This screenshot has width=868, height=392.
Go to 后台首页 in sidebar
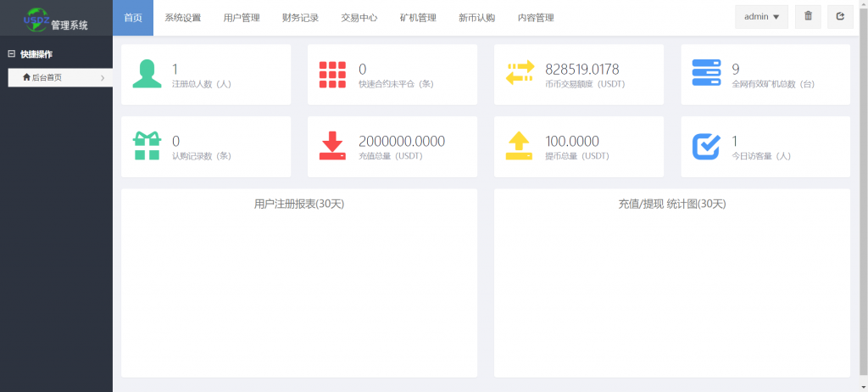click(60, 77)
